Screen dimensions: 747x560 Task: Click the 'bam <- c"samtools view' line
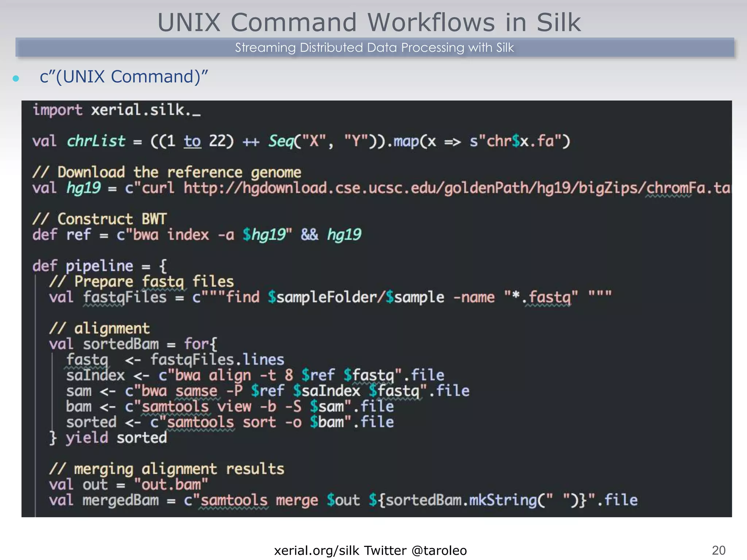coord(230,407)
